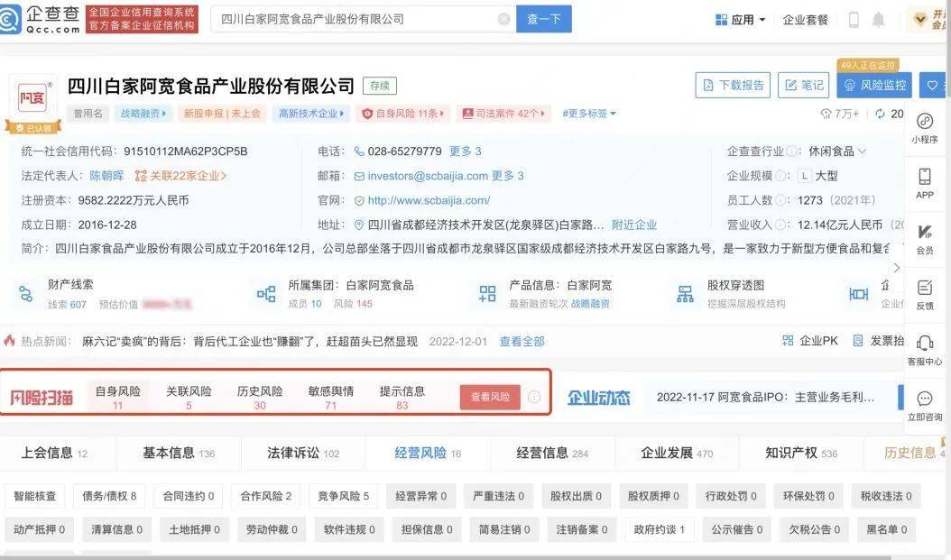Switch to the 法律诉讼 tab

click(303, 453)
